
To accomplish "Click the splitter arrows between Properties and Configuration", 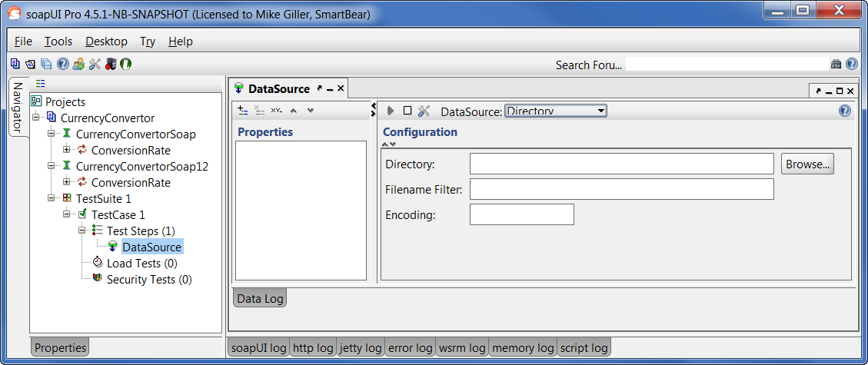I will (x=373, y=110).
